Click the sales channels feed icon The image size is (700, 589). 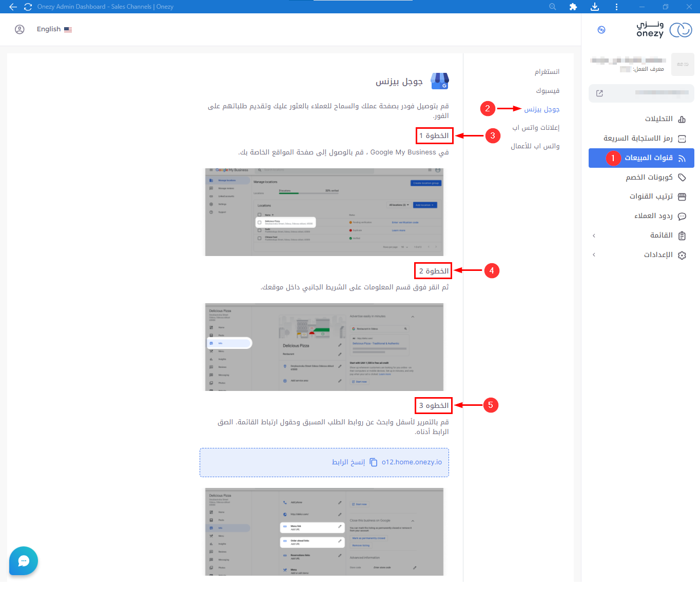coord(682,159)
